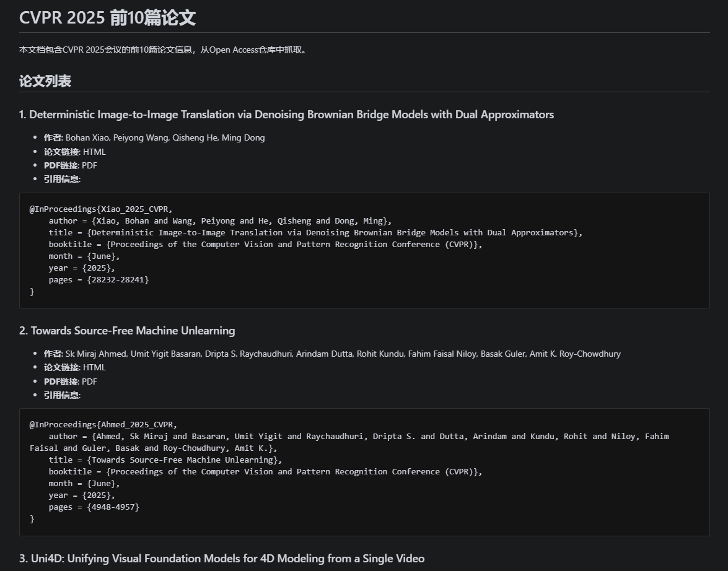Click the heading '2. Towards Source-Free Machine Unlearning'

coord(127,331)
